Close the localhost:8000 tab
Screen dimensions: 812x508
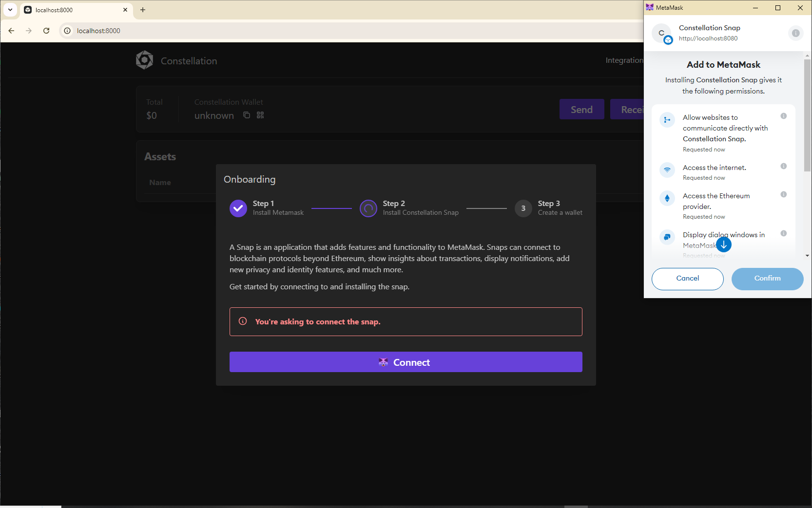[x=125, y=10]
